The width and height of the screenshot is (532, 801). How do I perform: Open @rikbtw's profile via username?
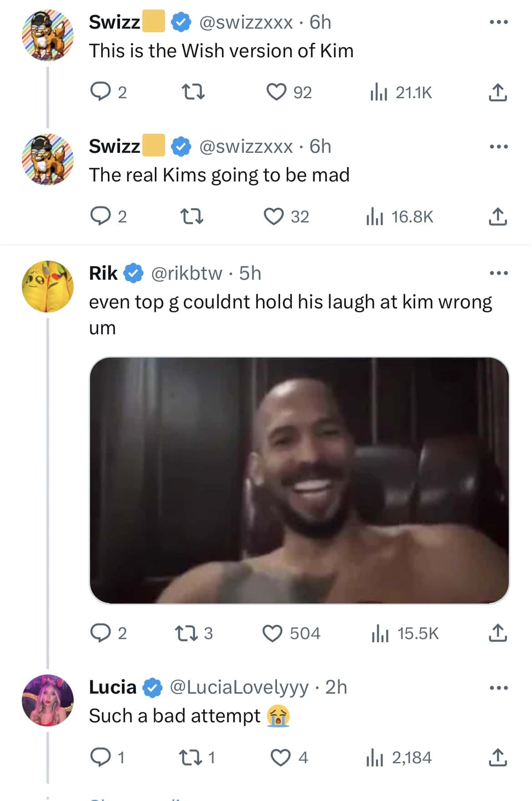186,274
